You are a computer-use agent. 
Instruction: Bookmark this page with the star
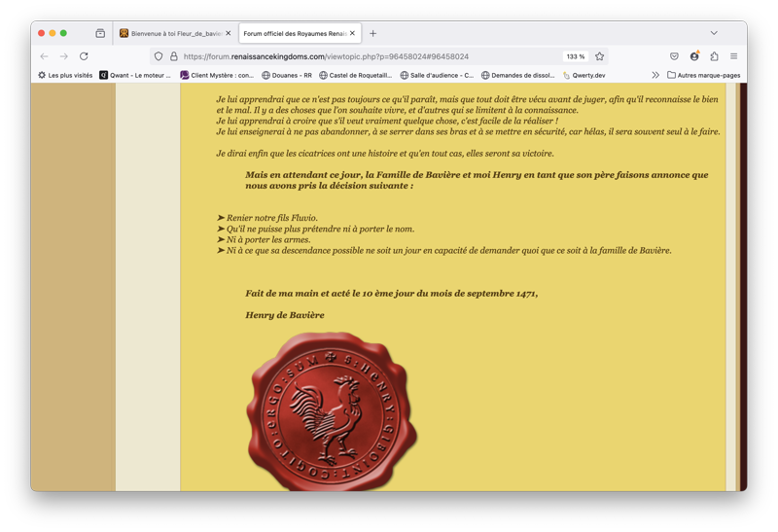599,56
